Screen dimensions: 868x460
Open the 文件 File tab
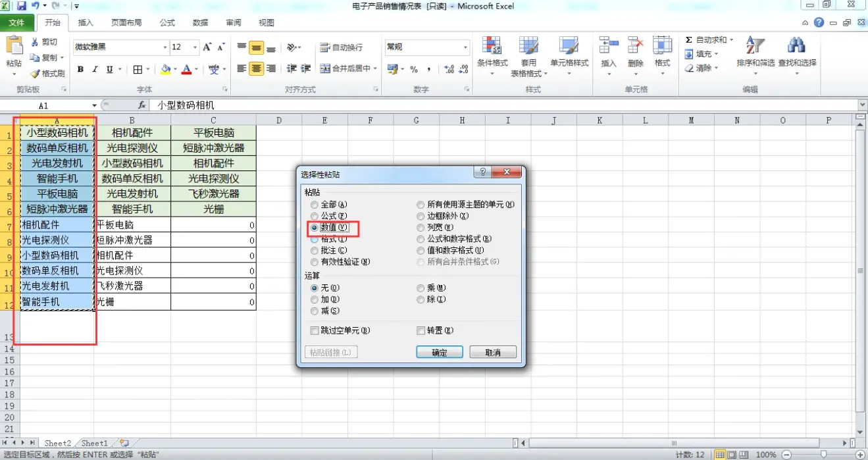point(17,22)
